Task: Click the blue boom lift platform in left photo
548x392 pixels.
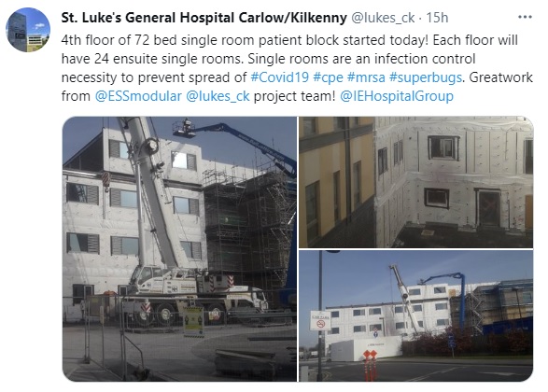Action: coord(184,128)
